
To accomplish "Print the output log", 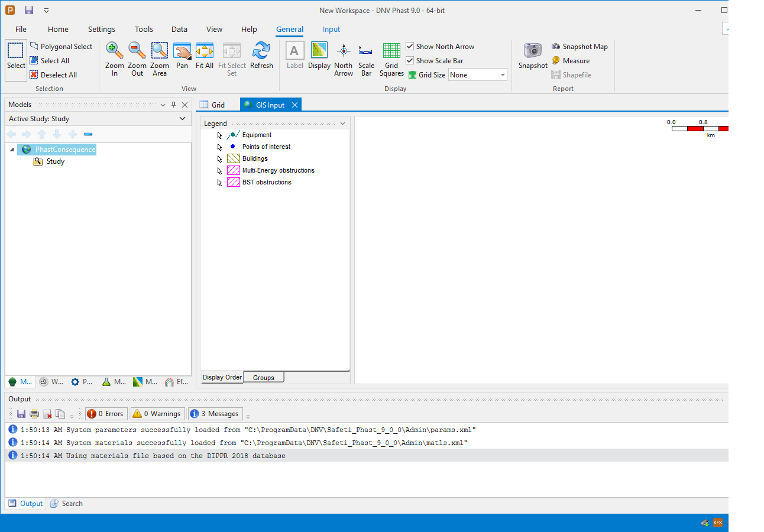I will point(34,414).
